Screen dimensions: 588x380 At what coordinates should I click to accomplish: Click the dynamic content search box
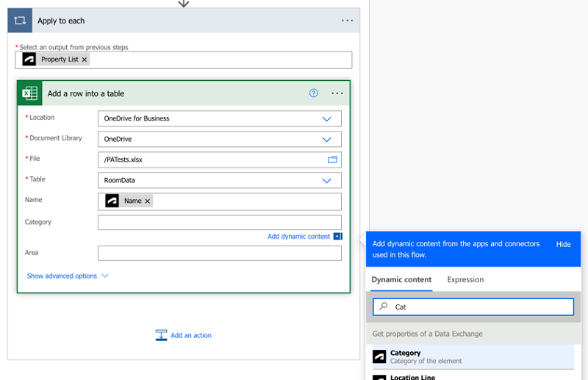[x=473, y=306]
